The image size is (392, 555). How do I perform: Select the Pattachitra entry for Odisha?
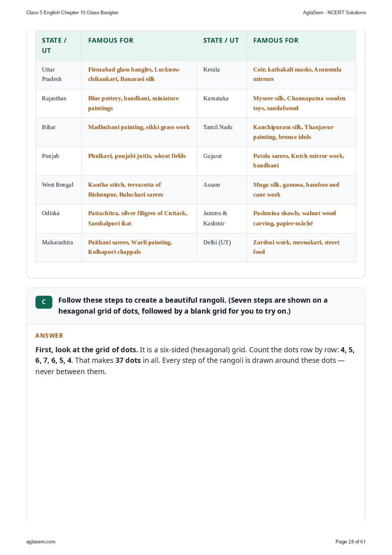[x=139, y=219]
